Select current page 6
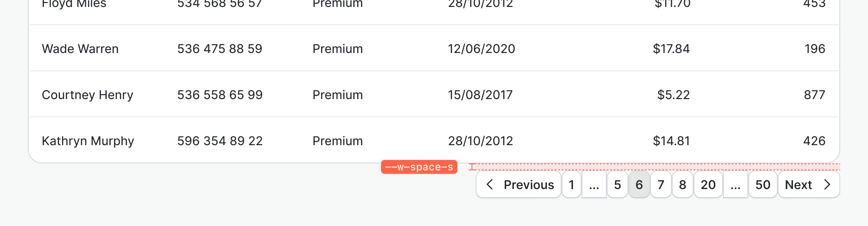 click(x=639, y=185)
